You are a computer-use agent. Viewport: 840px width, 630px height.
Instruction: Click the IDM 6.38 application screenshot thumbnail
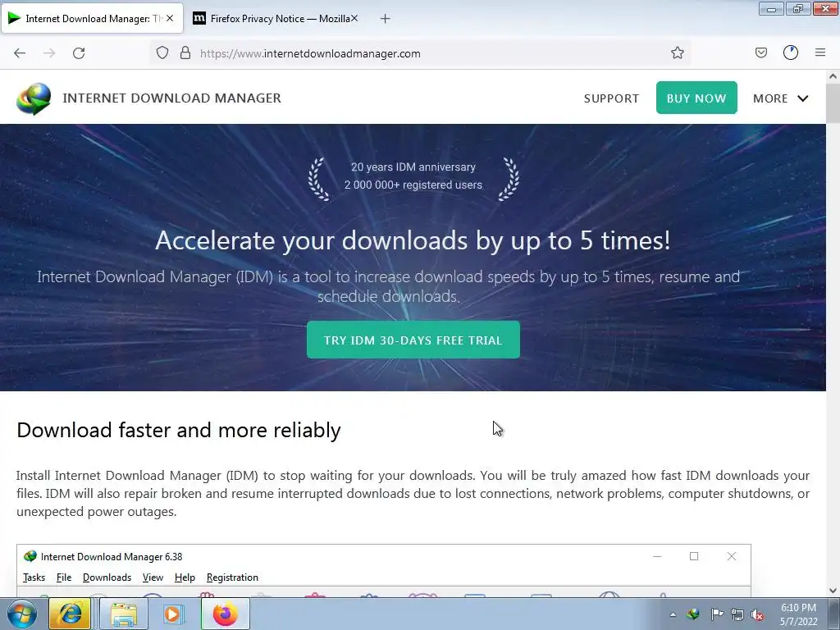click(384, 571)
